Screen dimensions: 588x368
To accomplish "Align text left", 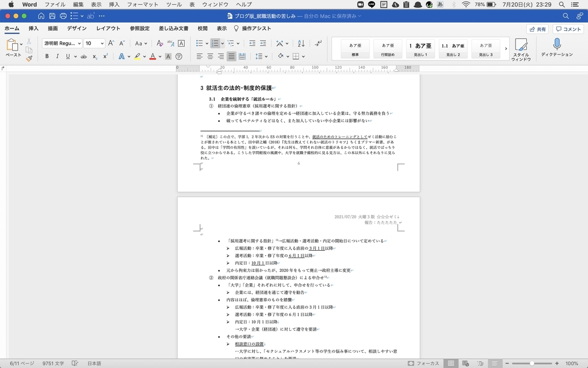I will (199, 56).
